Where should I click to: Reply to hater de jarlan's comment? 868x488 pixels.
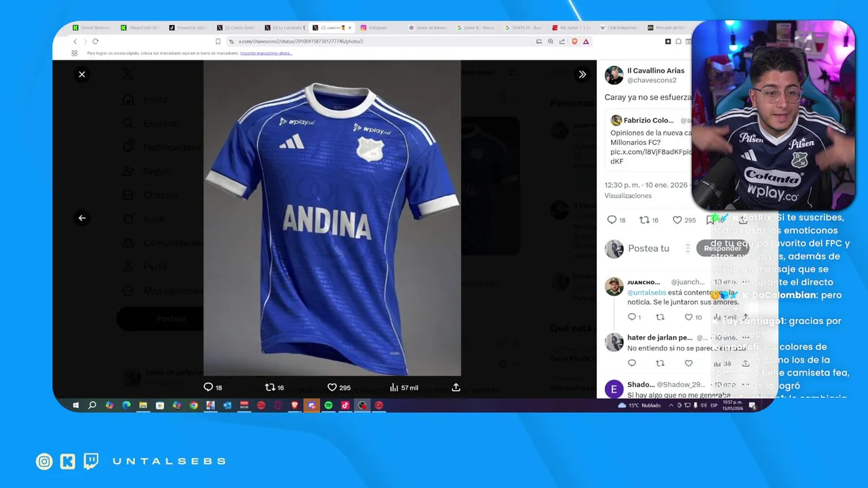click(632, 364)
